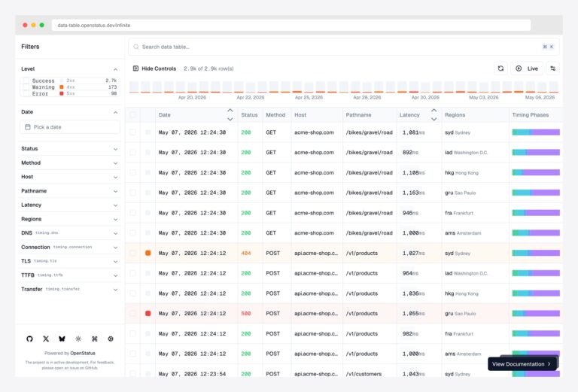The height and width of the screenshot is (392, 578).
Task: Open the Bluesky butterfly icon link
Action: [x=62, y=339]
